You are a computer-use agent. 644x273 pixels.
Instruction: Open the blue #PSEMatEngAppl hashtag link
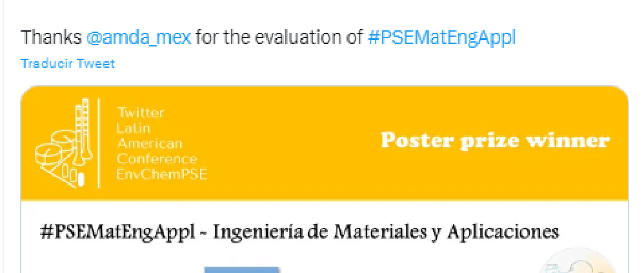point(441,37)
